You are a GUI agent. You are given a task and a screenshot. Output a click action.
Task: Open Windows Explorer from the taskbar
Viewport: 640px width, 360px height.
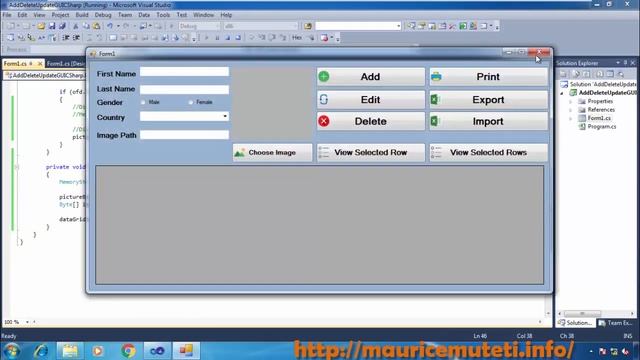point(70,351)
